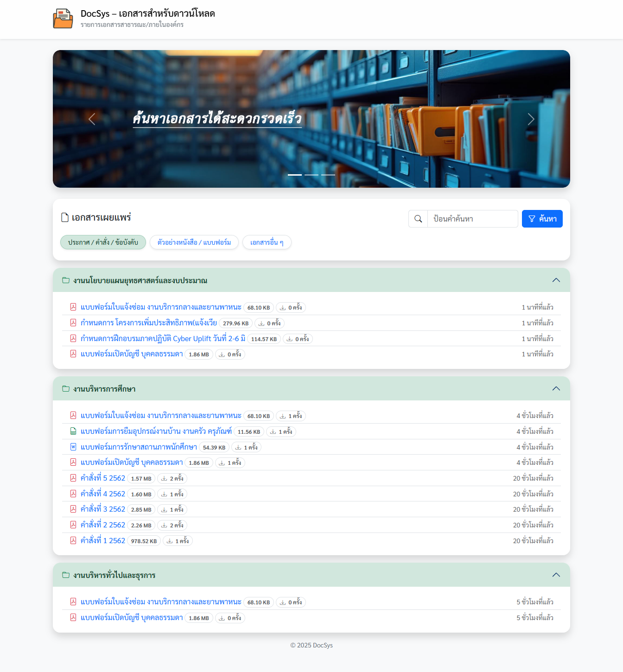Click the download icon on คำสั่งที่ 5 2562

coord(164,478)
